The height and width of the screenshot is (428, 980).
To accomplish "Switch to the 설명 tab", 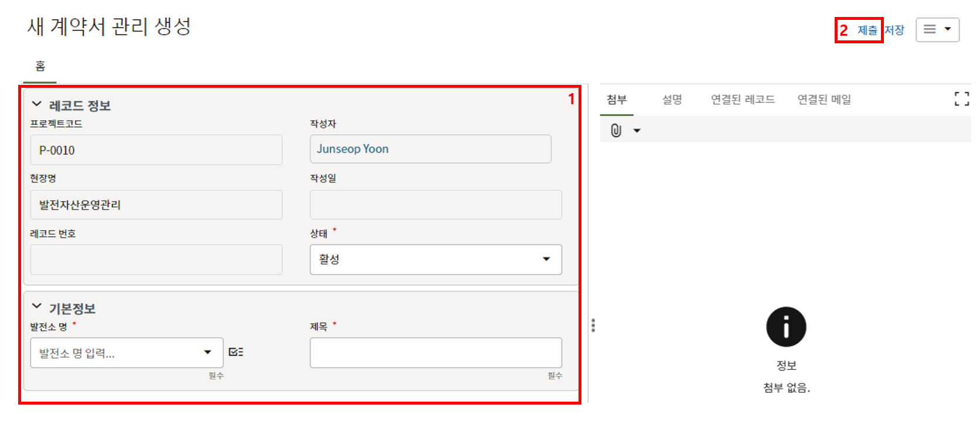I will [672, 100].
